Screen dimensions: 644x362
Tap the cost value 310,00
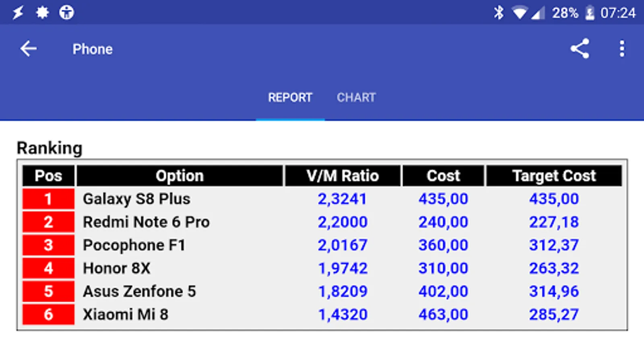443,268
